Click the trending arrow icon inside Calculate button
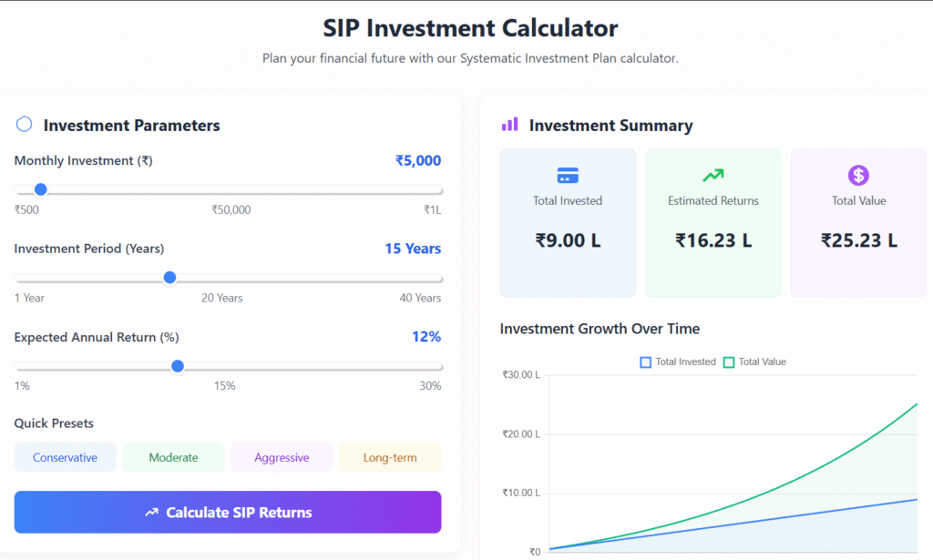This screenshot has height=560, width=933. tap(153, 512)
